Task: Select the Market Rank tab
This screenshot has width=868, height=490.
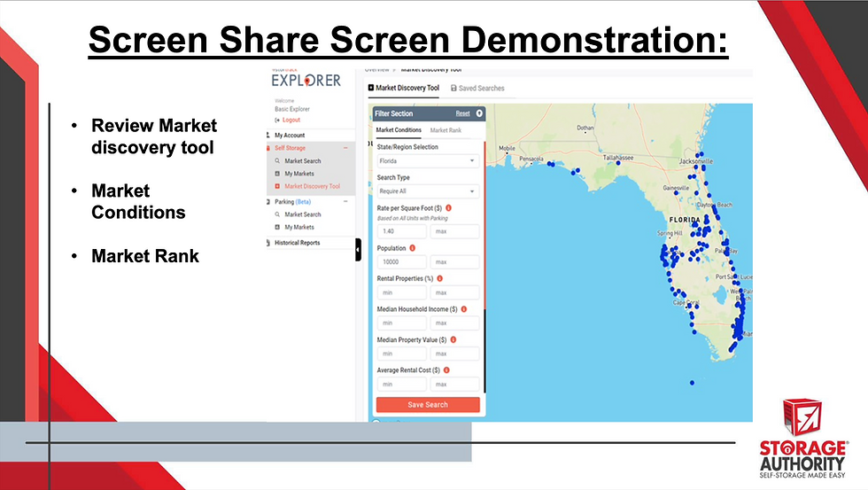Action: tap(446, 130)
